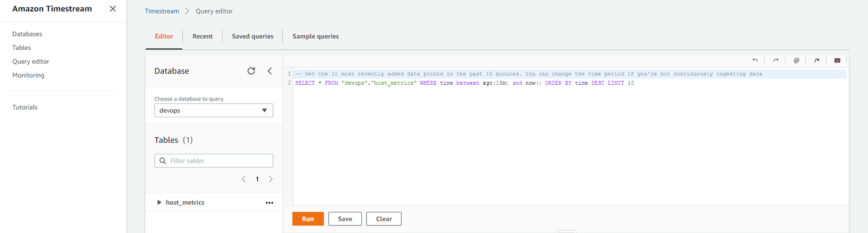Go to next tables page
Screen dimensions: 868x233
(271, 179)
